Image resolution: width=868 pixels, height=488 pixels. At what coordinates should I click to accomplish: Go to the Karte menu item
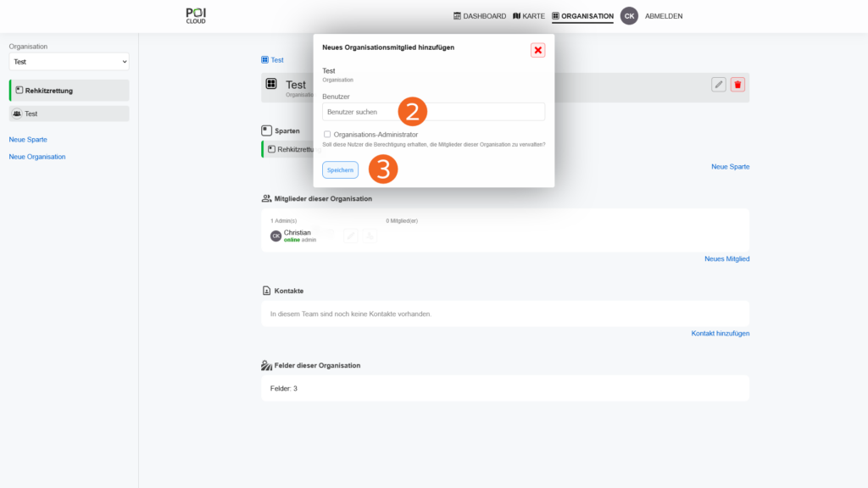click(529, 16)
